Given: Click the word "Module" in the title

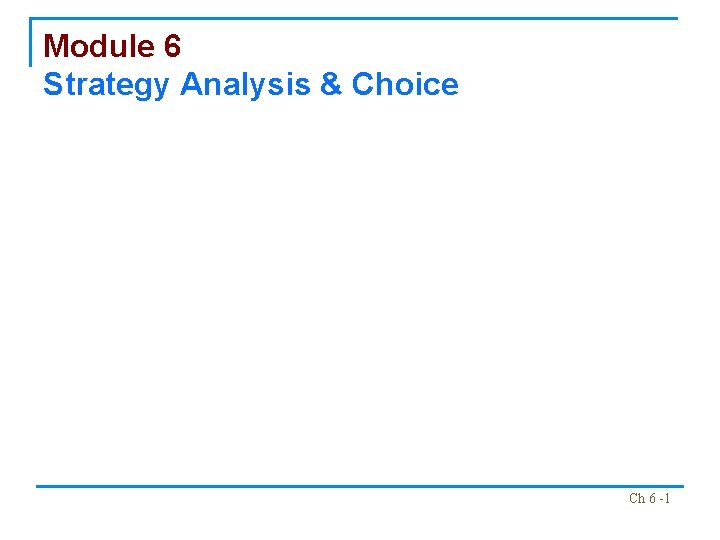Looking at the screenshot, I should [x=100, y=46].
